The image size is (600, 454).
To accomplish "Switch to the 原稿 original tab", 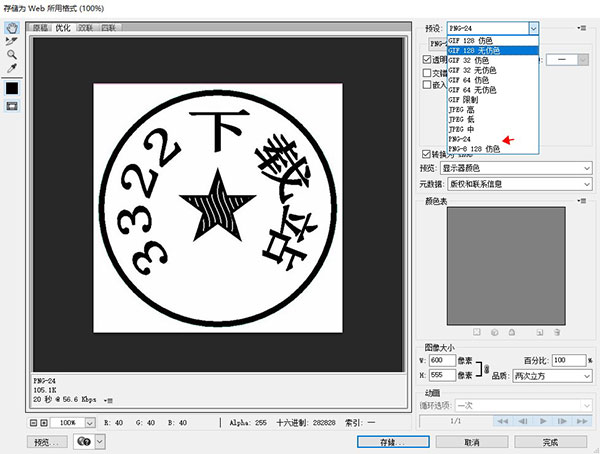I will (40, 28).
